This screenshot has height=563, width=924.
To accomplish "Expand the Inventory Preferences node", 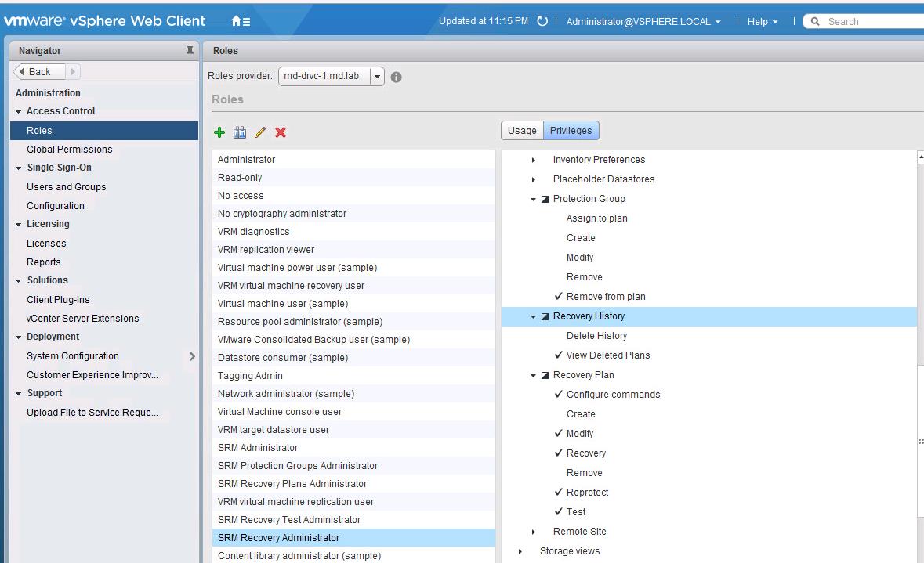I will click(533, 160).
